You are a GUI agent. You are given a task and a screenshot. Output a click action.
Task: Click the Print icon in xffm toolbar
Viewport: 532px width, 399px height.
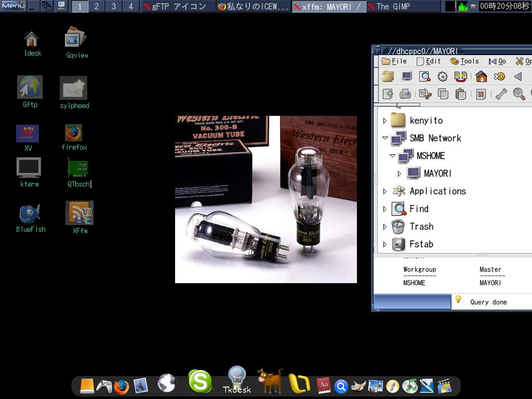click(x=405, y=94)
